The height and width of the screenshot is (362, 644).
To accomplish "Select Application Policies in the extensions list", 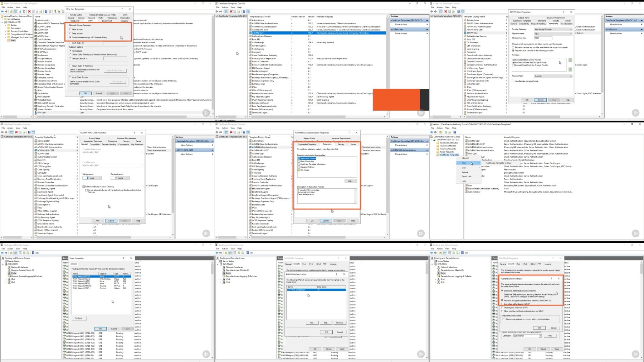I will pyautogui.click(x=308, y=158).
